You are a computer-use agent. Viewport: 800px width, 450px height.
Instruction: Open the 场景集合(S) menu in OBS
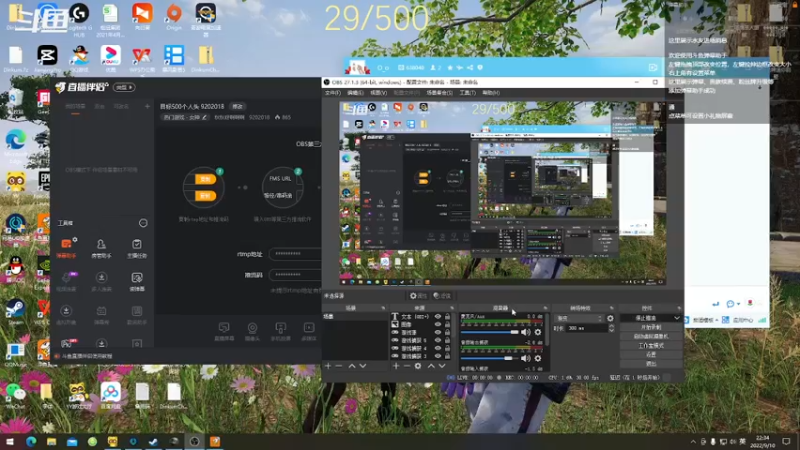tap(439, 93)
